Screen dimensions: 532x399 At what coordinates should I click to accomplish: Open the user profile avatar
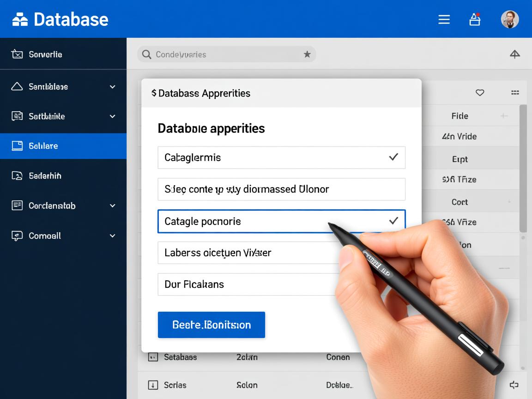coord(510,19)
